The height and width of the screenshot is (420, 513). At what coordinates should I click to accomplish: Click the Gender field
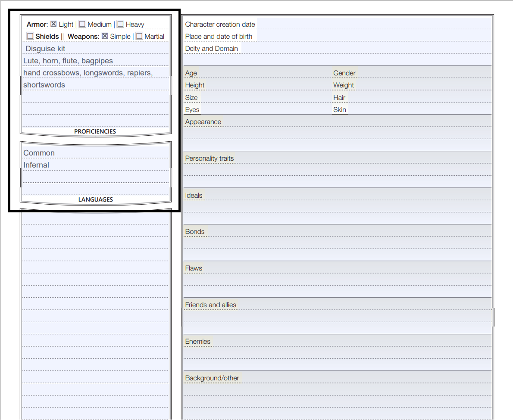pyautogui.click(x=424, y=73)
